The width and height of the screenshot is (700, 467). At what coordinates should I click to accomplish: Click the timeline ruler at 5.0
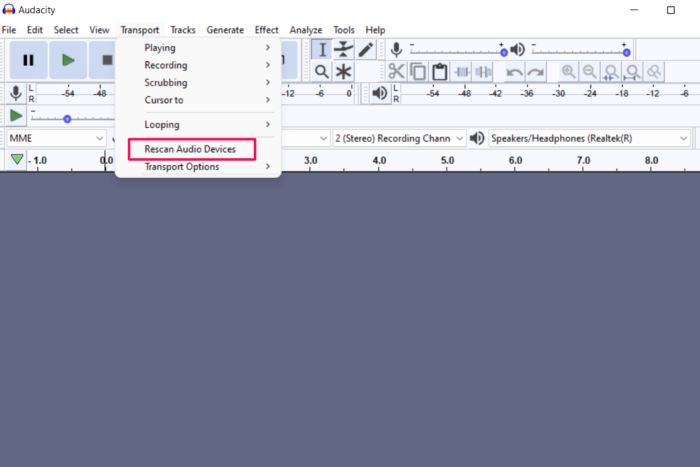click(447, 160)
